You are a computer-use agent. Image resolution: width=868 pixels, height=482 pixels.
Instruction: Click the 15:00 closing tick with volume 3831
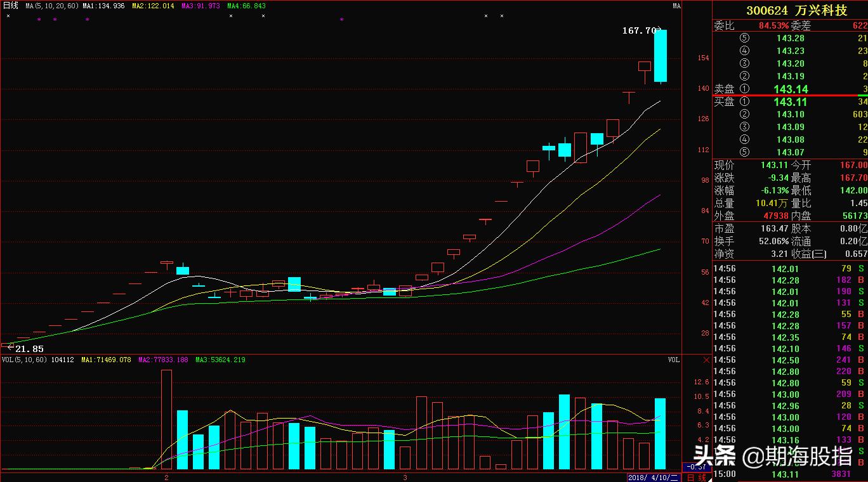coord(790,474)
